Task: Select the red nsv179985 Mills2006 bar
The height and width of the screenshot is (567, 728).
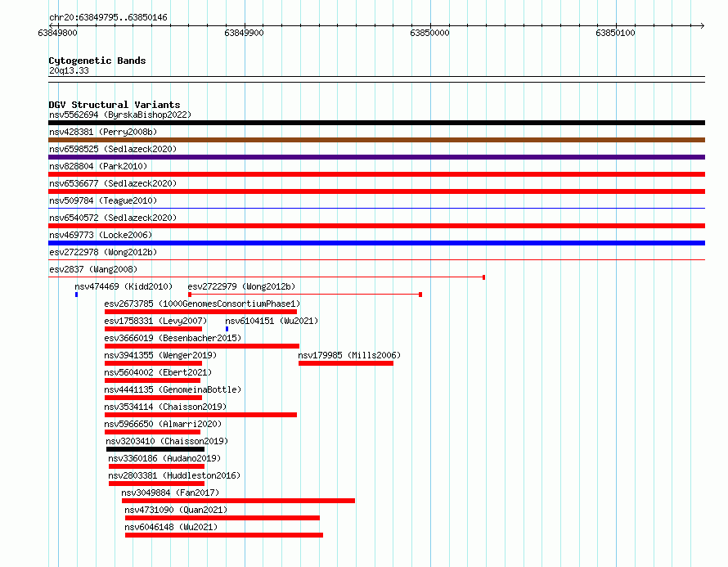Action: point(346,363)
